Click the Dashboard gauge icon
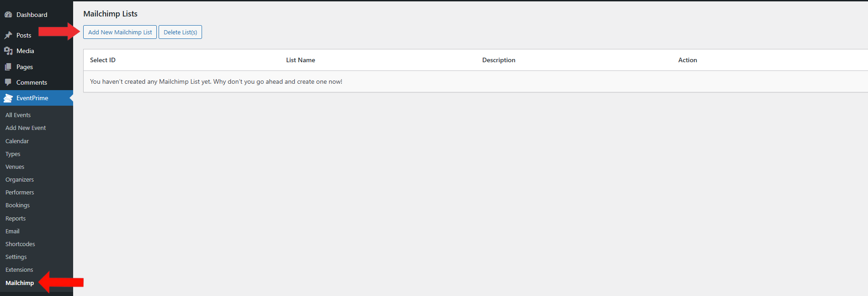The height and width of the screenshot is (296, 868). (x=8, y=15)
